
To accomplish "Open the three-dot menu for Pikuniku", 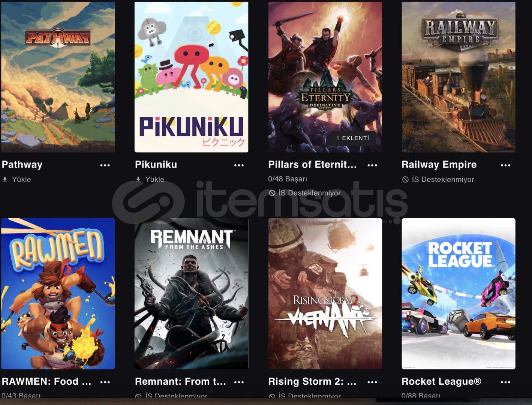I will coord(239,165).
